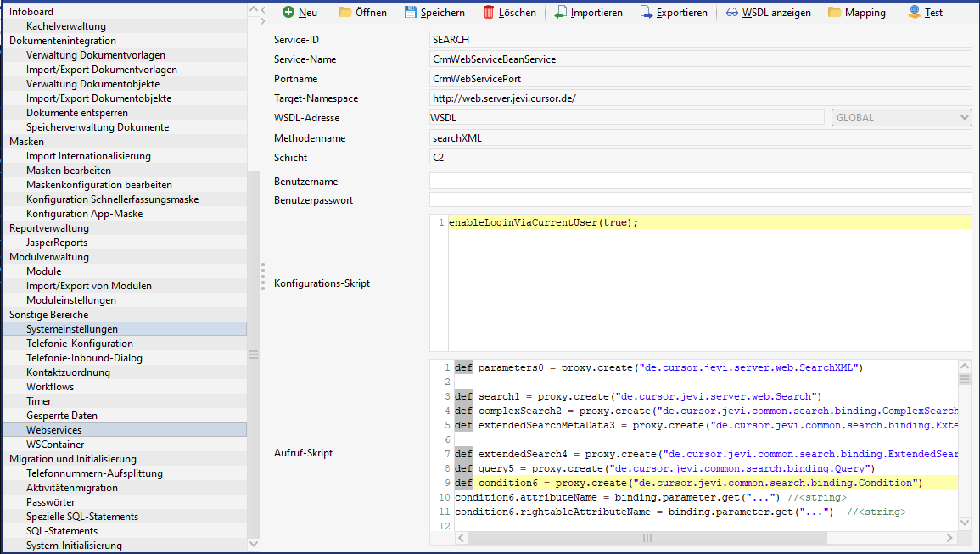The height and width of the screenshot is (554, 980).
Task: Click the Benutzerpasswort input field
Action: tap(700, 199)
